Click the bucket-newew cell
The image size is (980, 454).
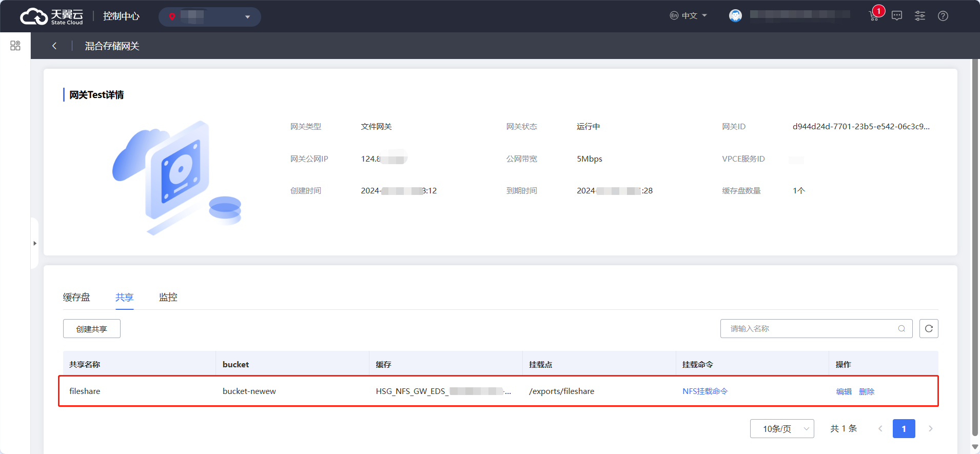coord(249,391)
